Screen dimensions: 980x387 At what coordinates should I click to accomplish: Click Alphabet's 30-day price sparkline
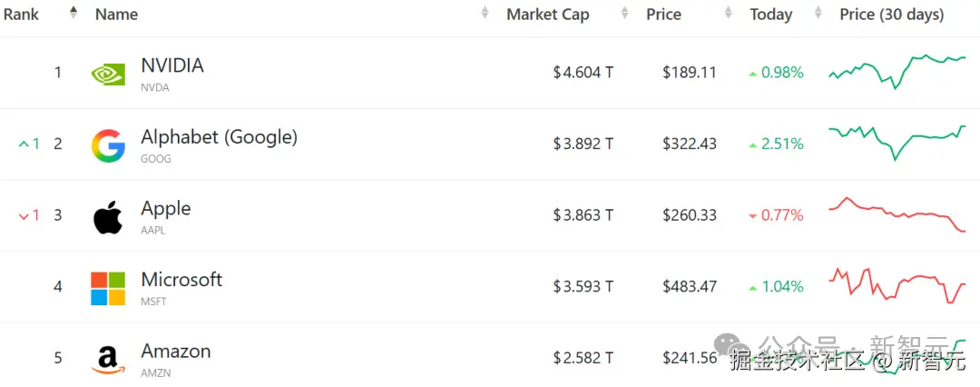[897, 141]
